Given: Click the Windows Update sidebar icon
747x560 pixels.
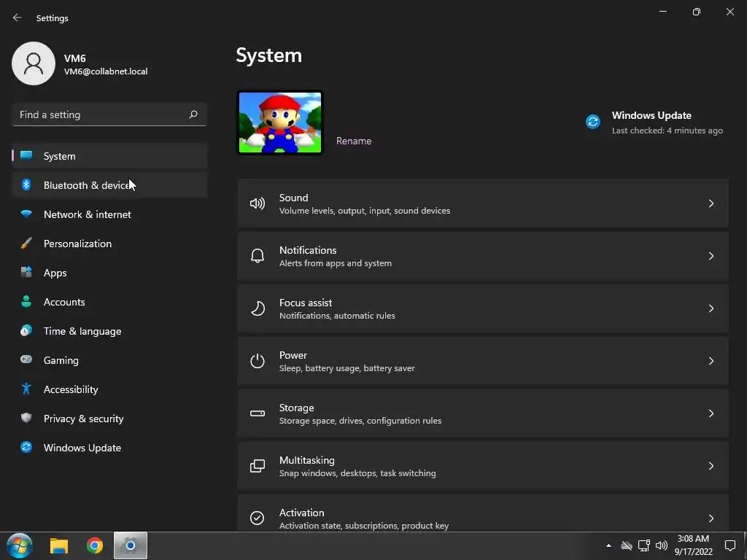Looking at the screenshot, I should pos(26,447).
